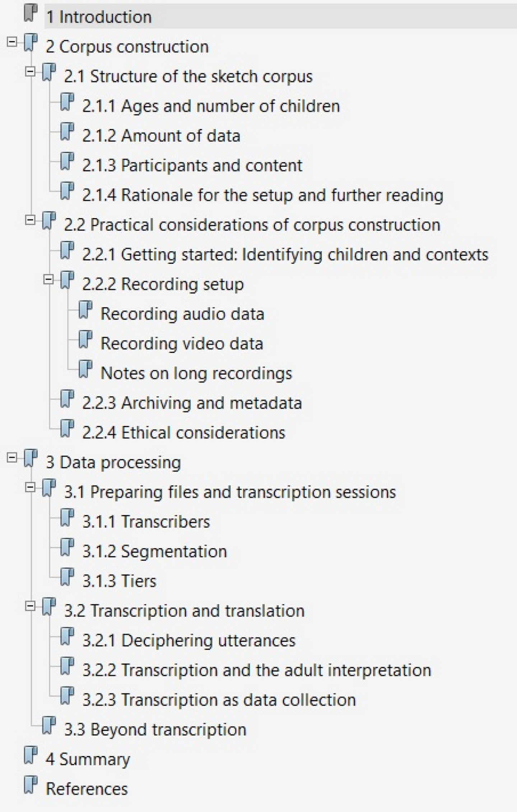Open 2.1.4 Rationale for the setup bookmark
Screen dimensions: 517x812
tap(263, 195)
